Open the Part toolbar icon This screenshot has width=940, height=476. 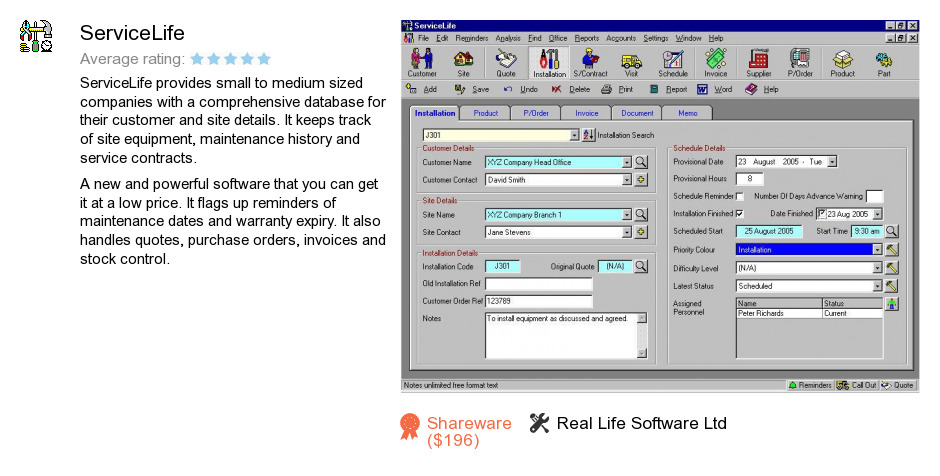884,63
